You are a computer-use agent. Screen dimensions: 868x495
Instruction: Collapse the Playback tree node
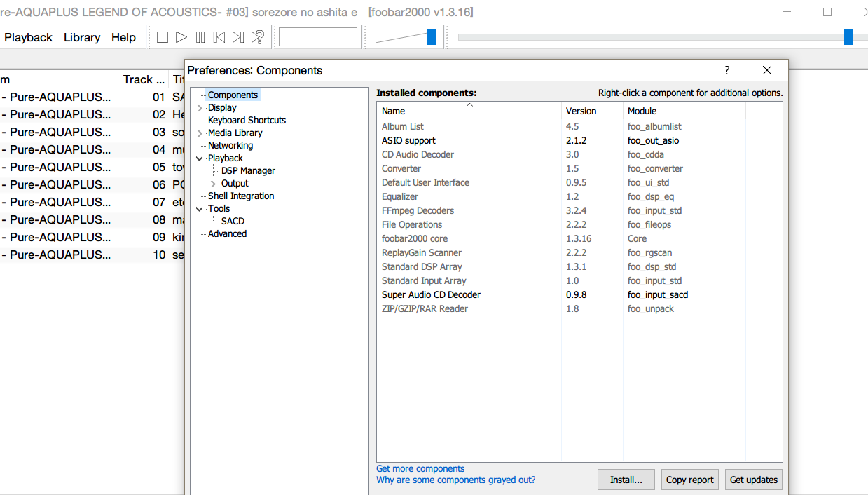[200, 158]
